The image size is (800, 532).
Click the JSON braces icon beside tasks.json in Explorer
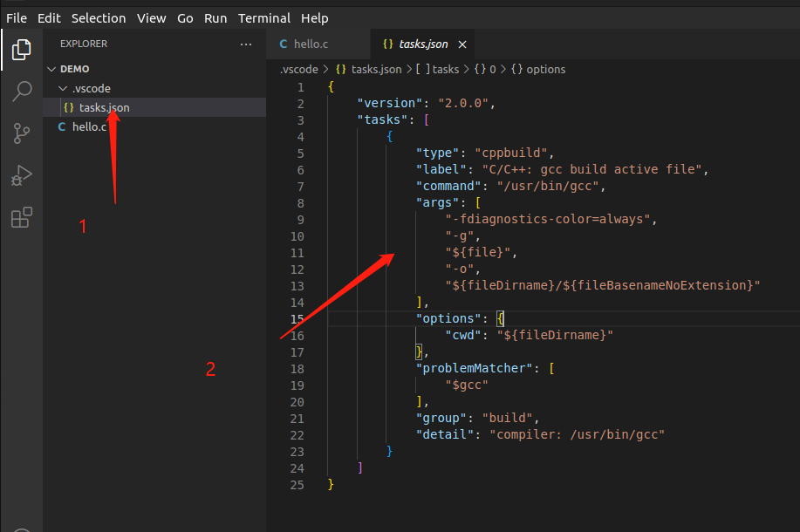68,107
